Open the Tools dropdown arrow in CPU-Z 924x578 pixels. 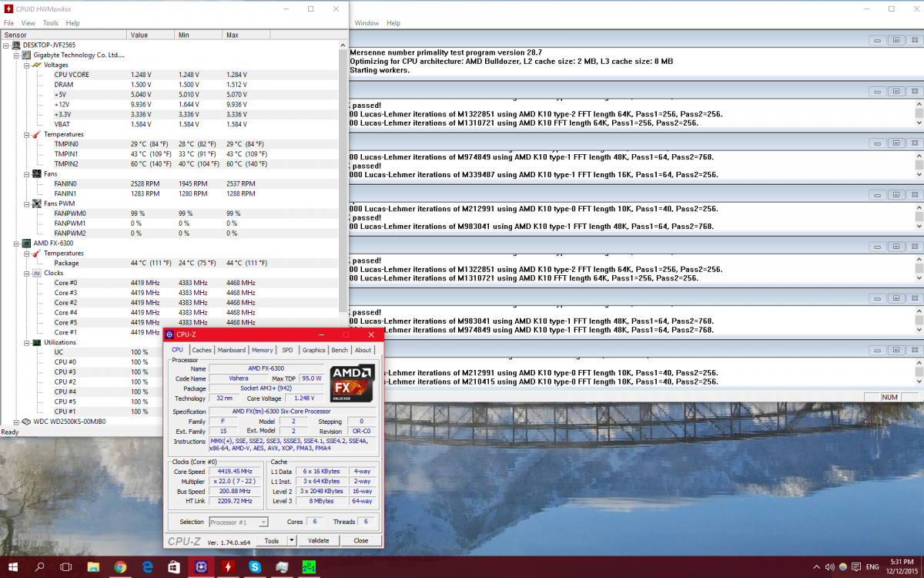(x=292, y=541)
